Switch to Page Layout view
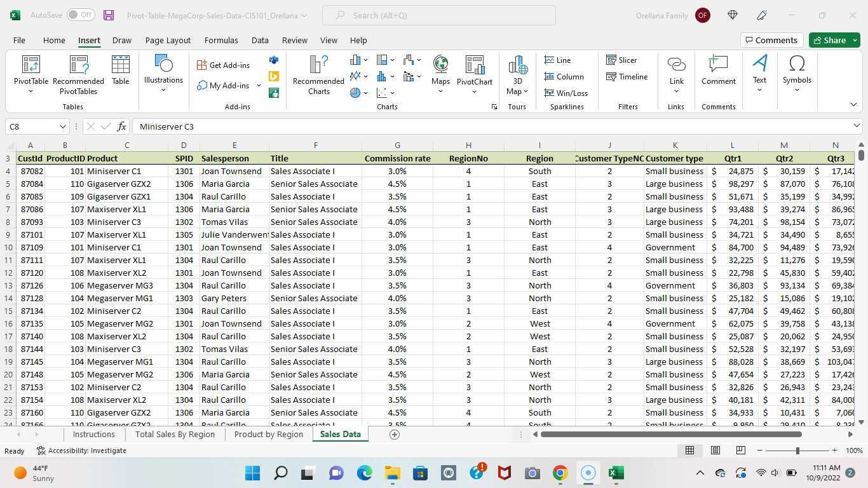 [715, 451]
